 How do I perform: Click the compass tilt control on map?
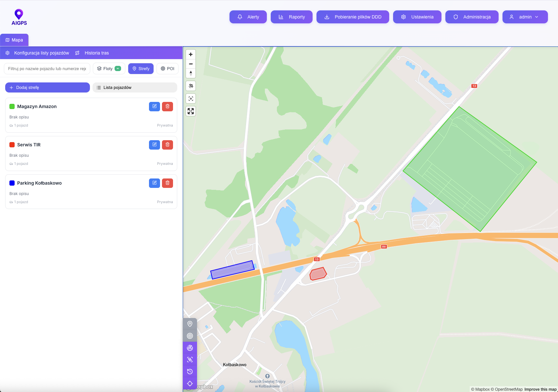[x=191, y=74]
